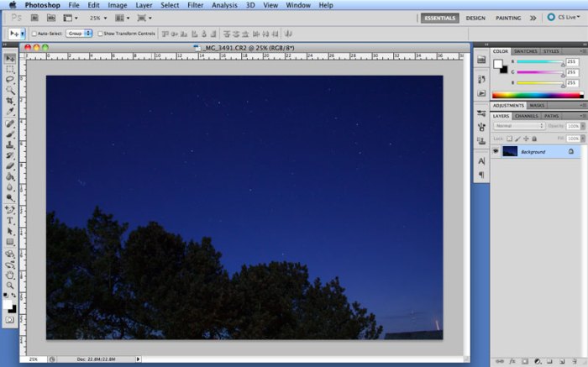Open the Filter menu
Screen dimensions: 588x367
195,5
